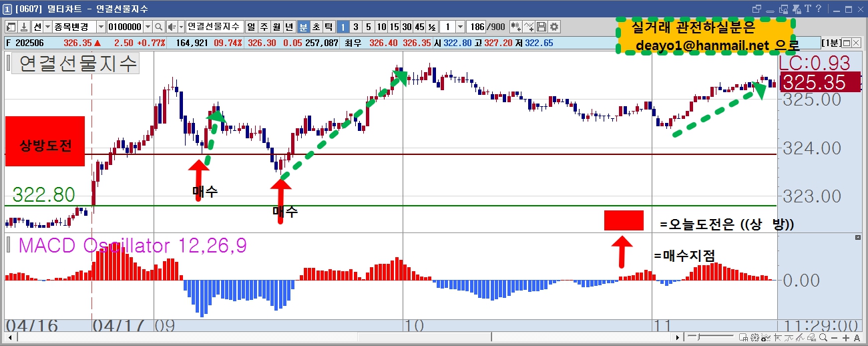
Task: Select the 월 (monthly) period button
Action: [x=277, y=27]
